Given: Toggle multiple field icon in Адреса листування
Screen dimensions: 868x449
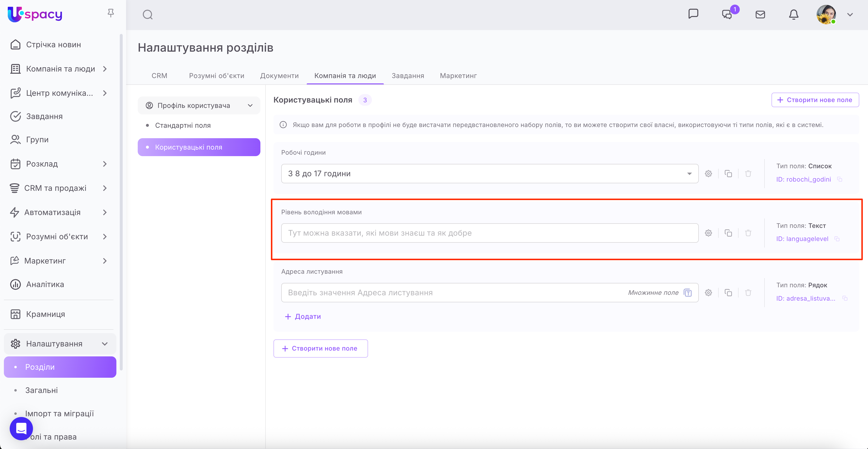Looking at the screenshot, I should coord(688,293).
